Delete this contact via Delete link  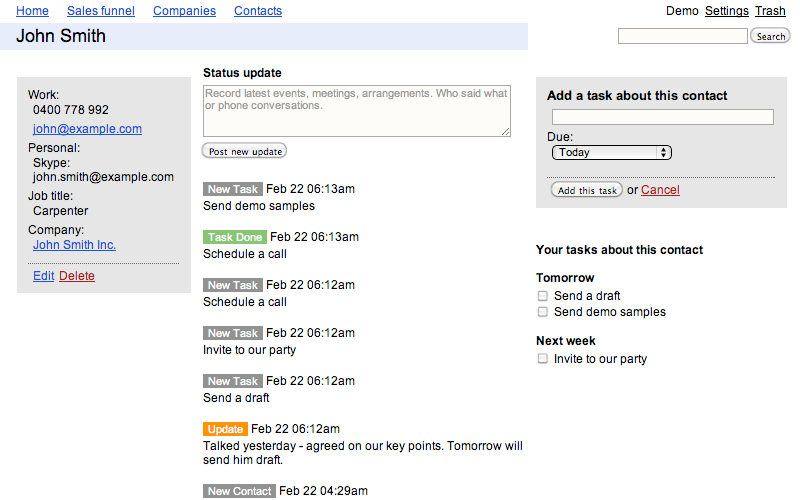point(77,276)
